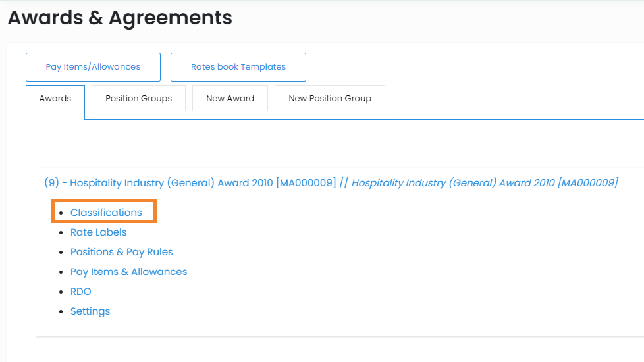
Task: Open the highlighted Classifications link
Action: (x=106, y=213)
